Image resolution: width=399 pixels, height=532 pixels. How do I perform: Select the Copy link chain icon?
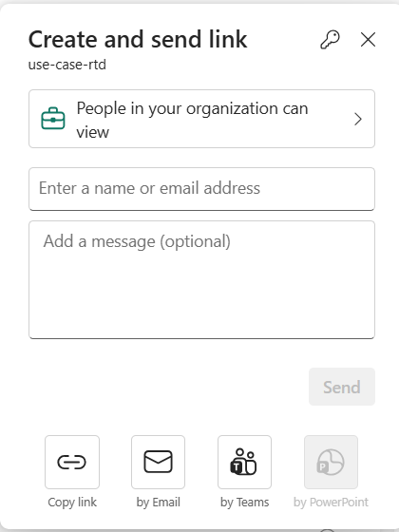(72, 462)
